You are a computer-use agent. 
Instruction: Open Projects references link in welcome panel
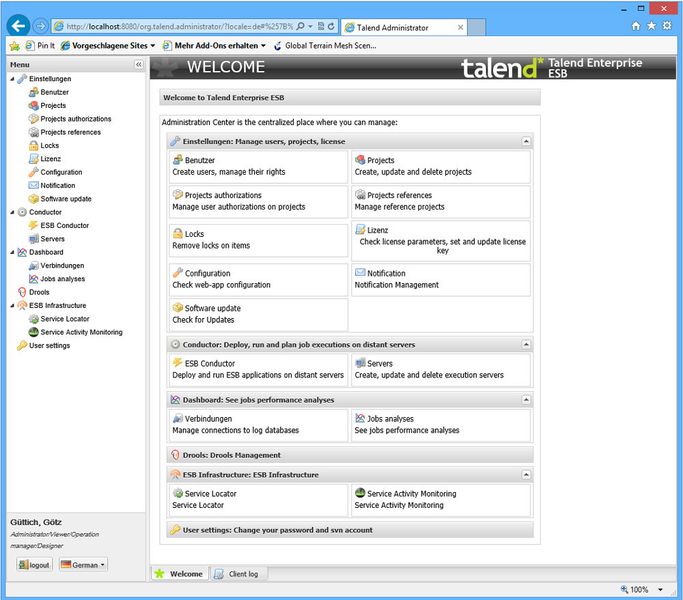pos(399,195)
